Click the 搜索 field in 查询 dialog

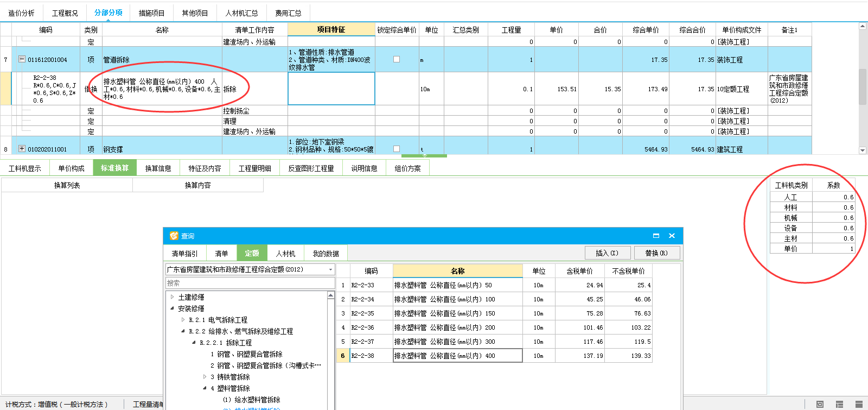point(250,283)
